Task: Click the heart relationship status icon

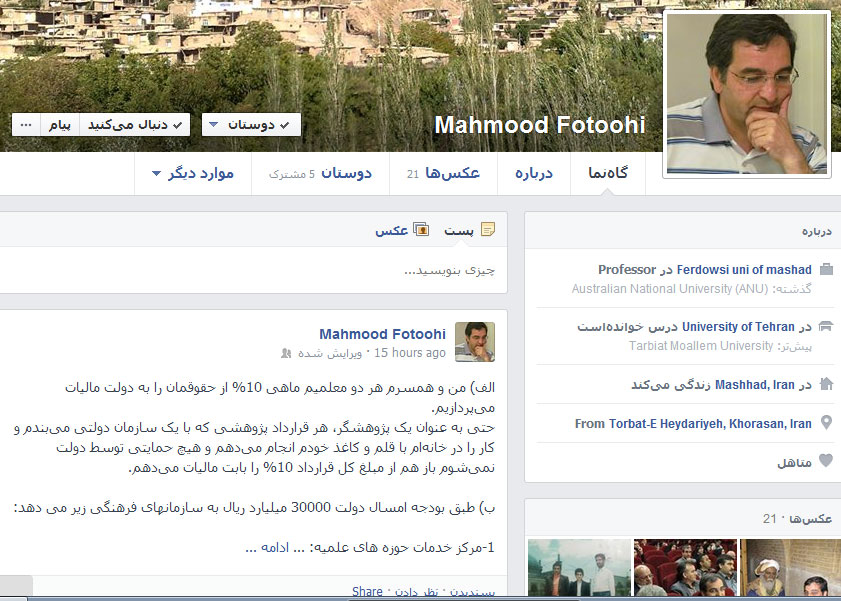Action: (x=826, y=461)
